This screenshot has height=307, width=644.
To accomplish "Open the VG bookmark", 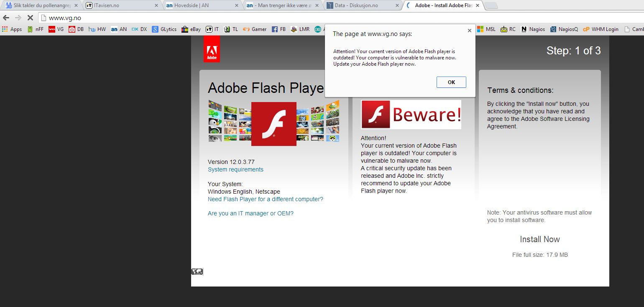I will click(56, 29).
